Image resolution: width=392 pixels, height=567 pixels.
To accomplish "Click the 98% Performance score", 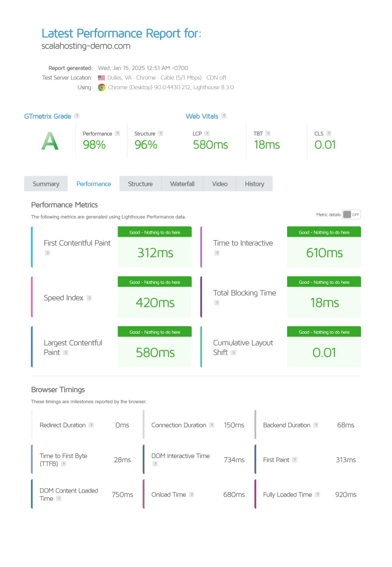I will tap(95, 145).
